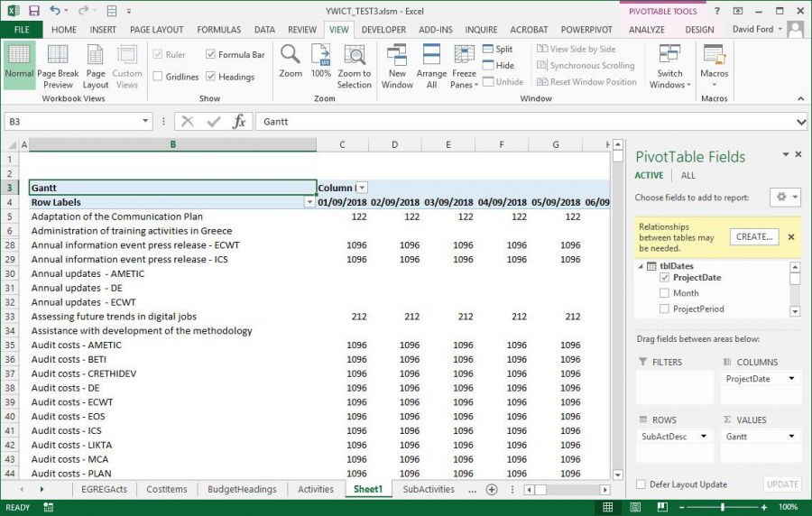Screen dimensions: 812x516
Task: Click the worksheet horizontal scrollbar thumb
Action: 540,489
